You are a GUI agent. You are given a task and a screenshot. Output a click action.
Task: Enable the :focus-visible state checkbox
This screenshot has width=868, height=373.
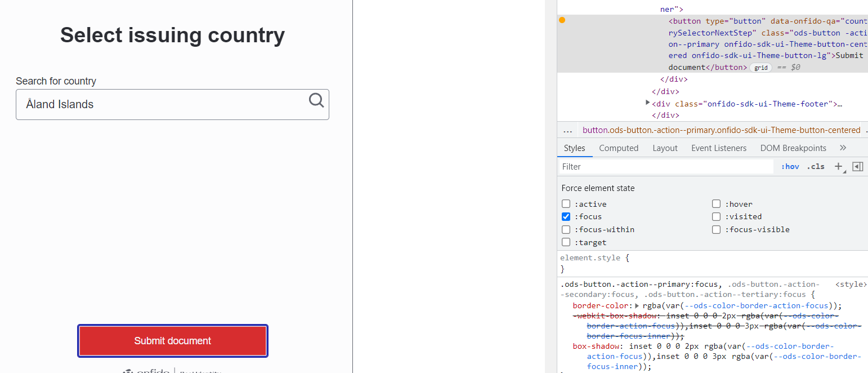(x=716, y=229)
